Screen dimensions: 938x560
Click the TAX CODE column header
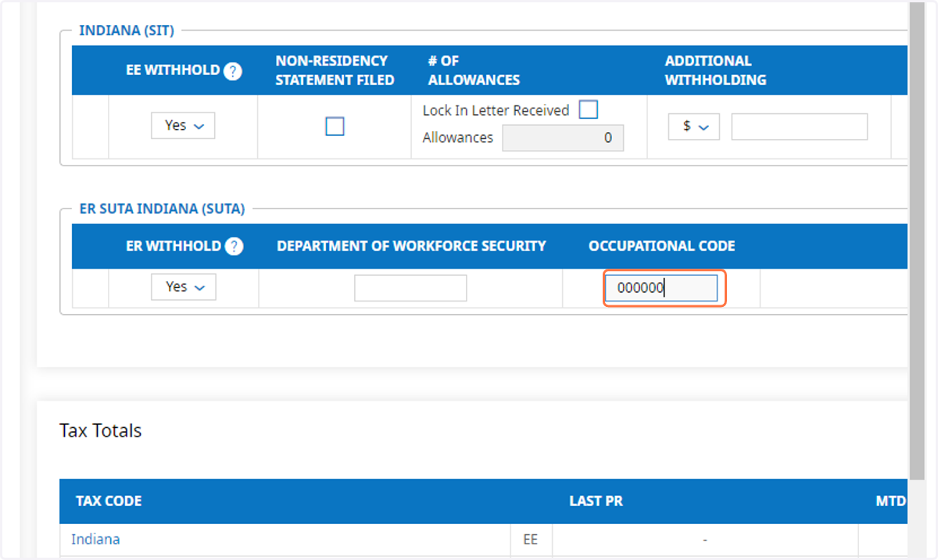point(109,501)
